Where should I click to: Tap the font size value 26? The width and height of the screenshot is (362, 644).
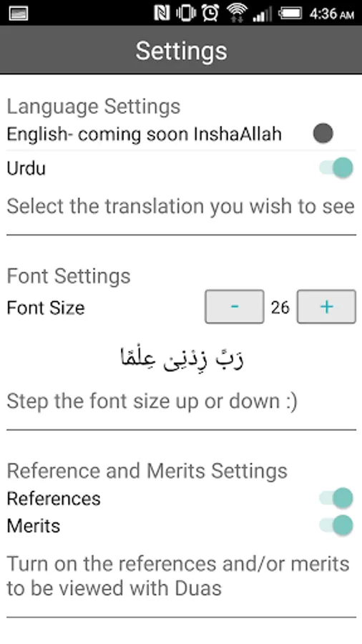280,307
